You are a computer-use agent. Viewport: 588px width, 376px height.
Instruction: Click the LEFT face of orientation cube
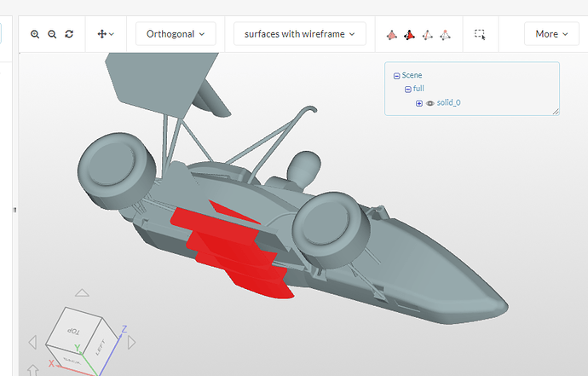click(x=101, y=346)
